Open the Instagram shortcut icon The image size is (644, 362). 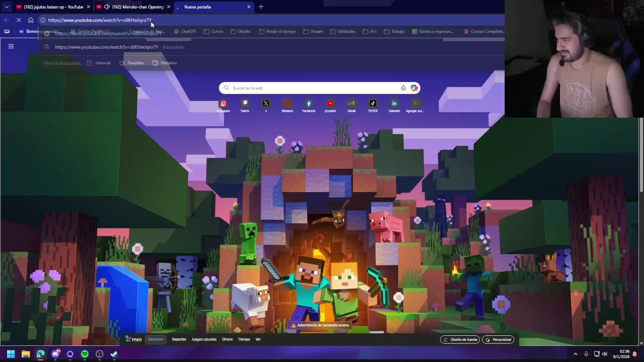(x=223, y=103)
